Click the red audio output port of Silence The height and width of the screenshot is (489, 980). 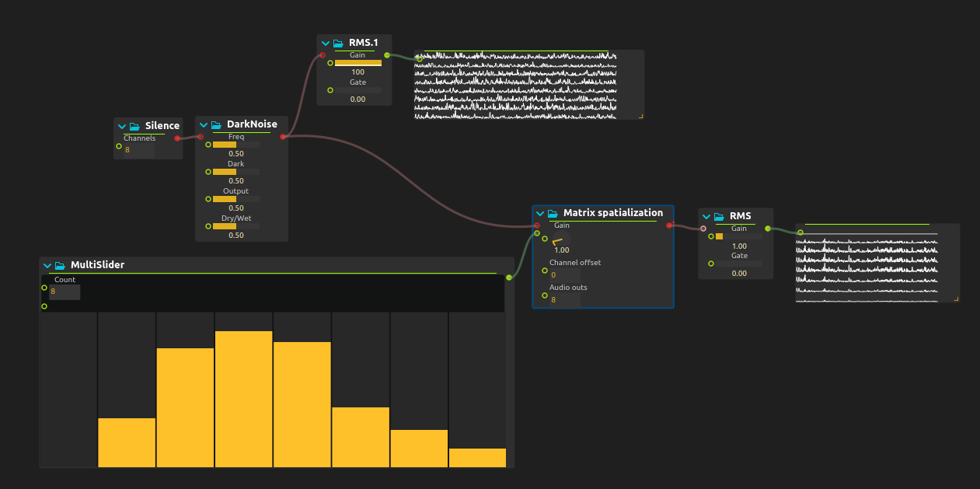(177, 138)
